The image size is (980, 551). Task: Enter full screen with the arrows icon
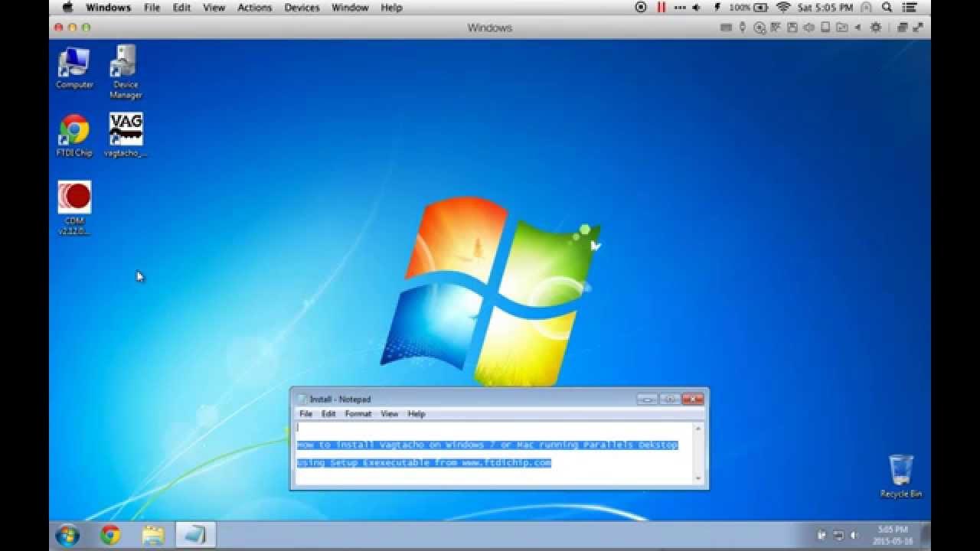point(918,27)
